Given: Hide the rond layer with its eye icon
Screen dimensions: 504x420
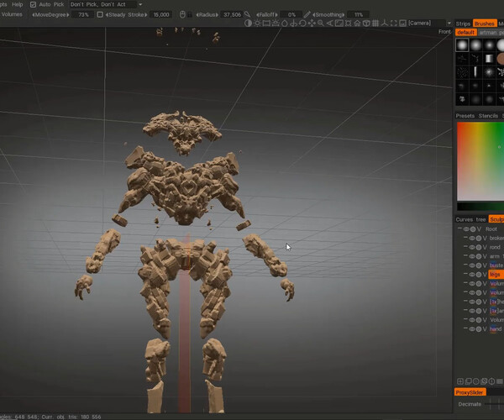Looking at the screenshot, I should (x=472, y=248).
